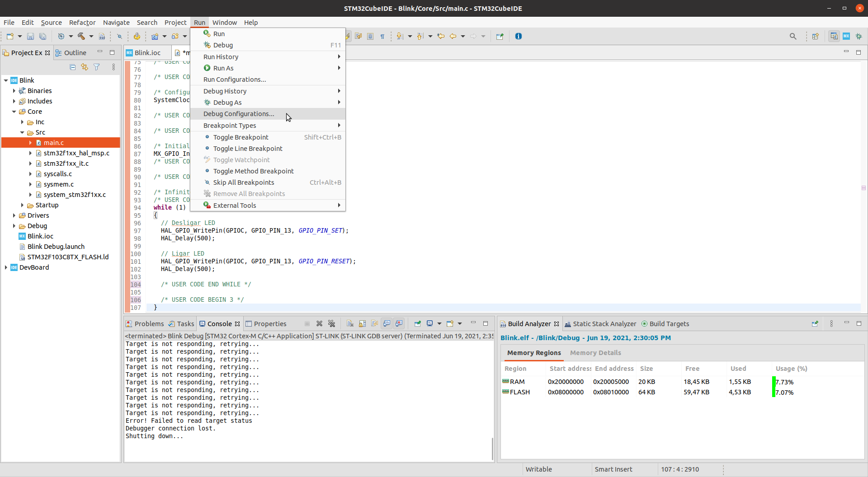Click the Open Perspective icon

coord(816,36)
